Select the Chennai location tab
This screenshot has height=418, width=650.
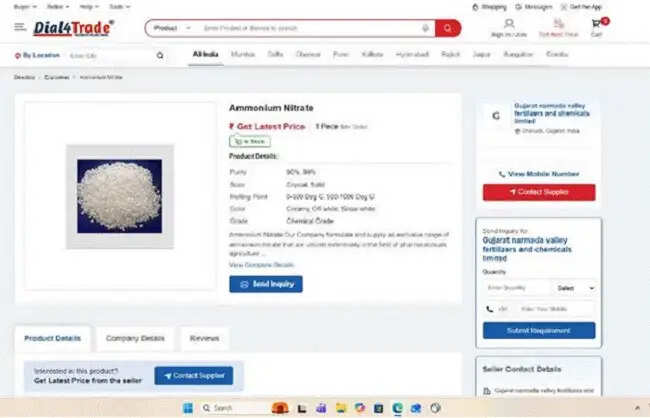308,54
